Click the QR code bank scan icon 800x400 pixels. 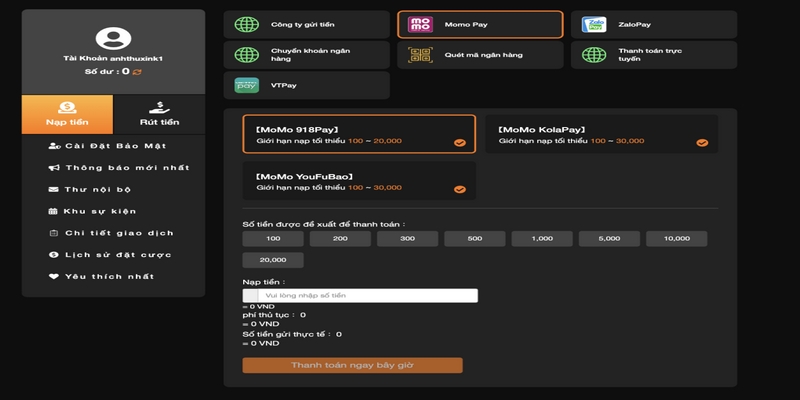420,55
